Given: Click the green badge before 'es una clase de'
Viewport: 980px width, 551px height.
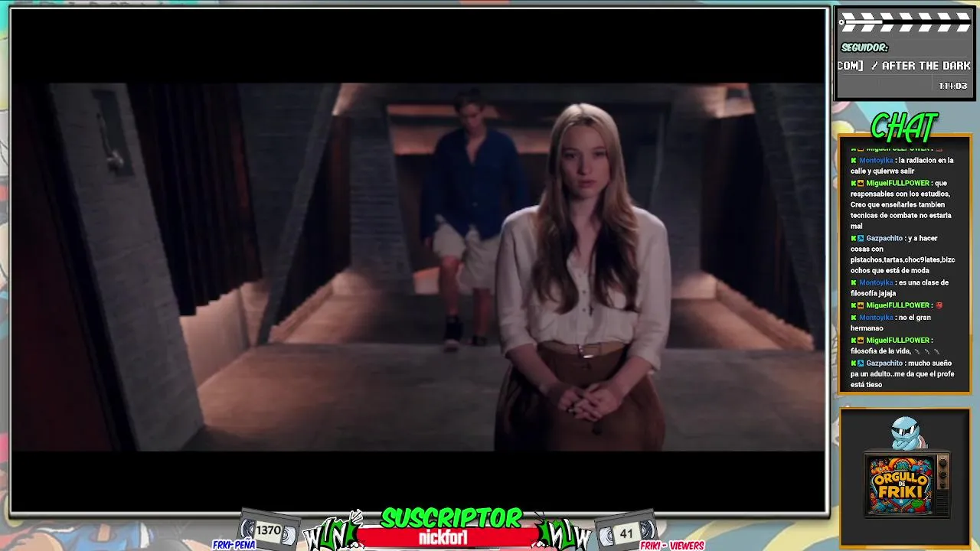Looking at the screenshot, I should click(854, 282).
